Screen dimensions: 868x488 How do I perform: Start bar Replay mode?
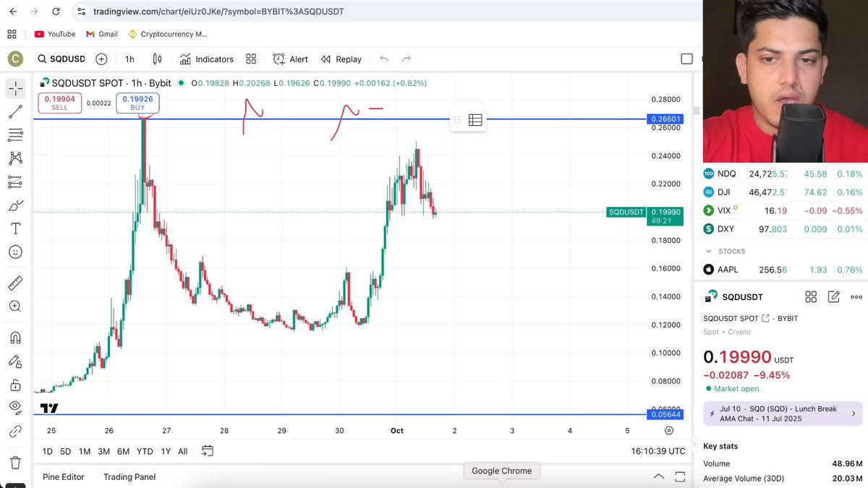click(341, 59)
